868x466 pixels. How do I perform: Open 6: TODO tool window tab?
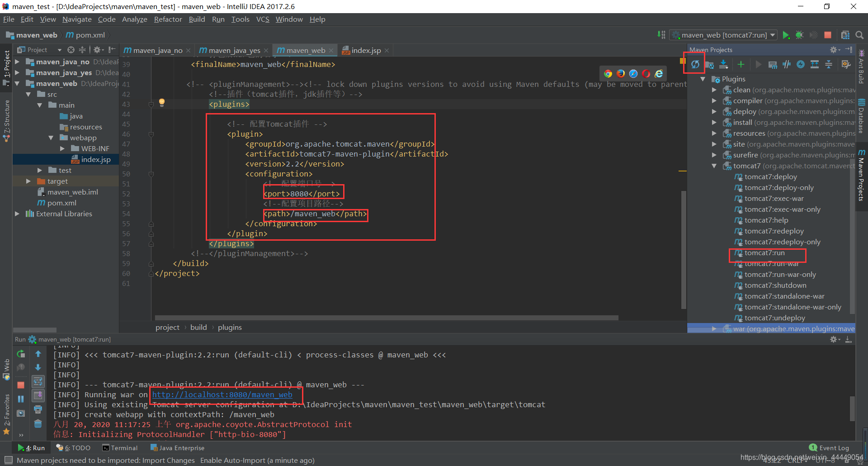pyautogui.click(x=73, y=448)
